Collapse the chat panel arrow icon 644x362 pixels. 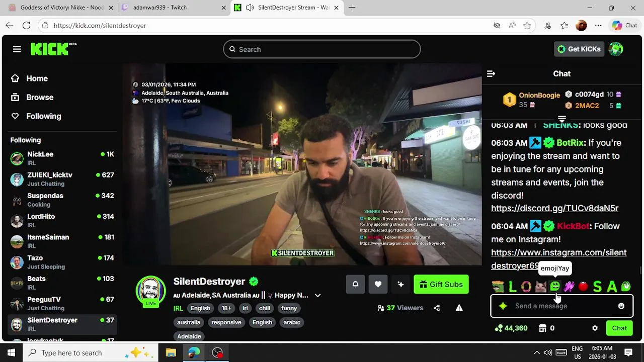pyautogui.click(x=491, y=73)
